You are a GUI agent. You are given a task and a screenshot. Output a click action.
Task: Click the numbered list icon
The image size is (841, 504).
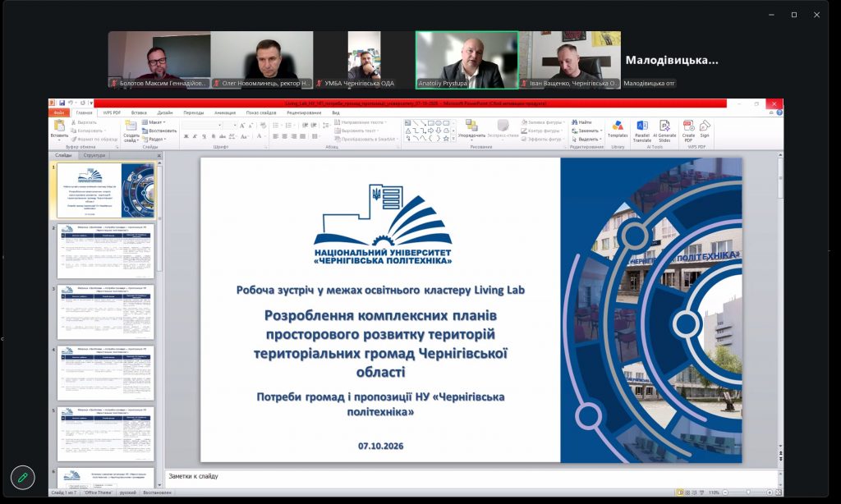290,125
